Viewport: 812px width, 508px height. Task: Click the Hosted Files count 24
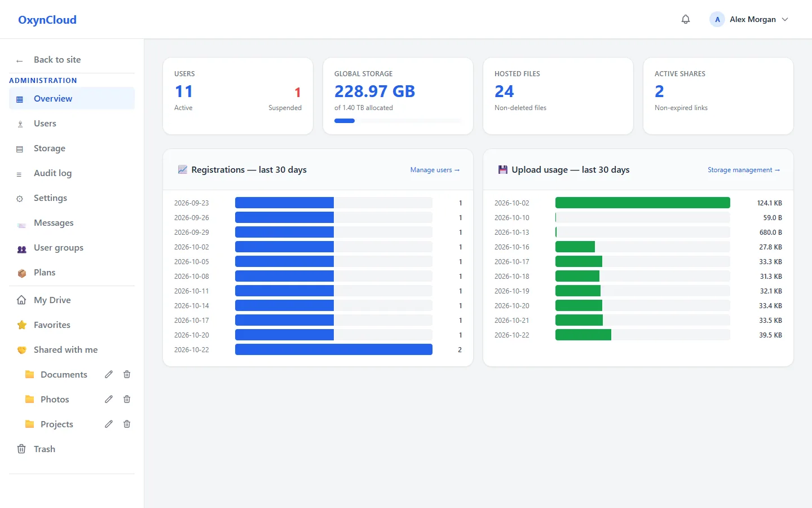(x=504, y=91)
